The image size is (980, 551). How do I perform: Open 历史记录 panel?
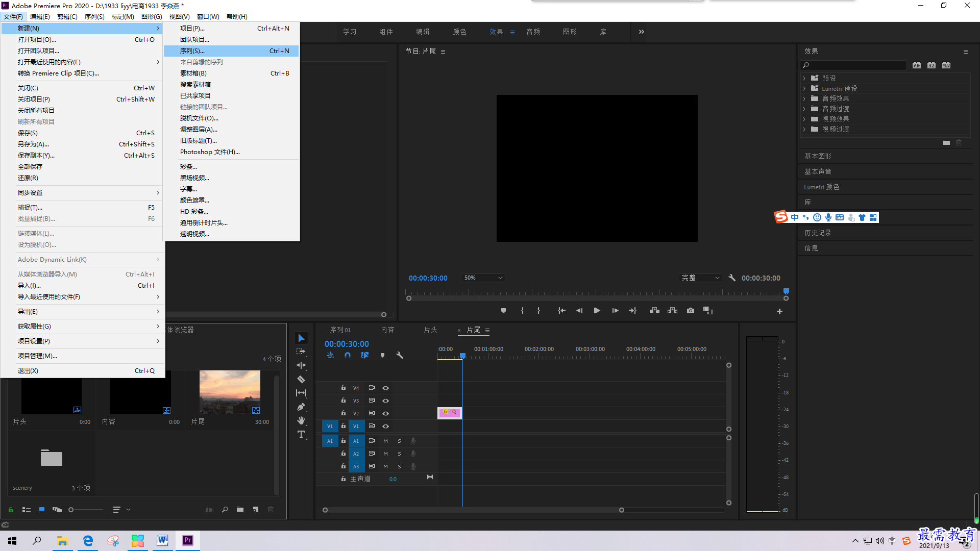818,233
